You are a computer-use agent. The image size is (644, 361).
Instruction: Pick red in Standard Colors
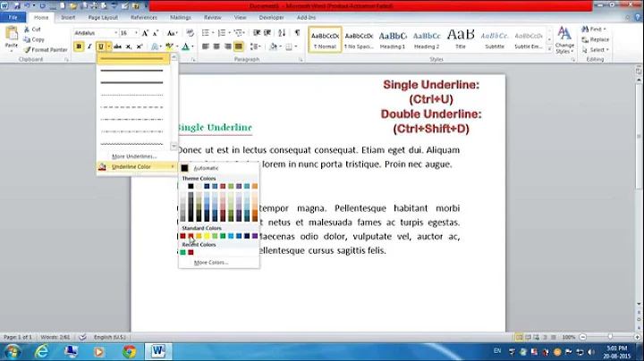[x=191, y=236]
